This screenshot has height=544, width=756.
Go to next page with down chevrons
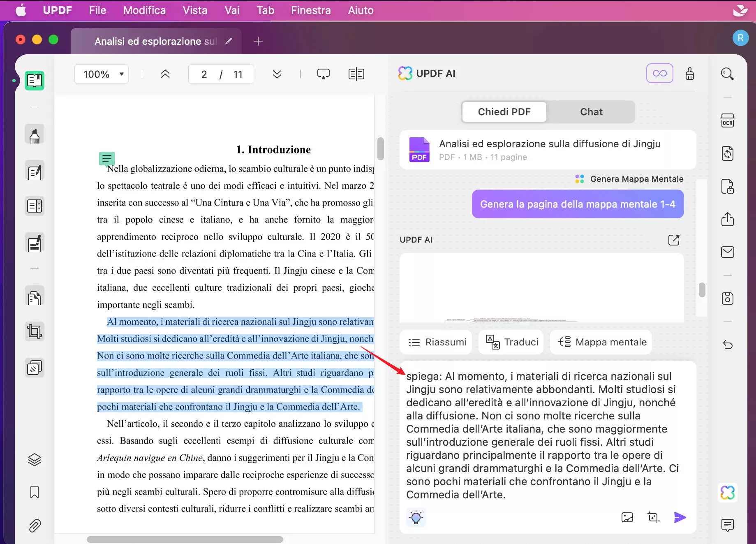point(277,74)
